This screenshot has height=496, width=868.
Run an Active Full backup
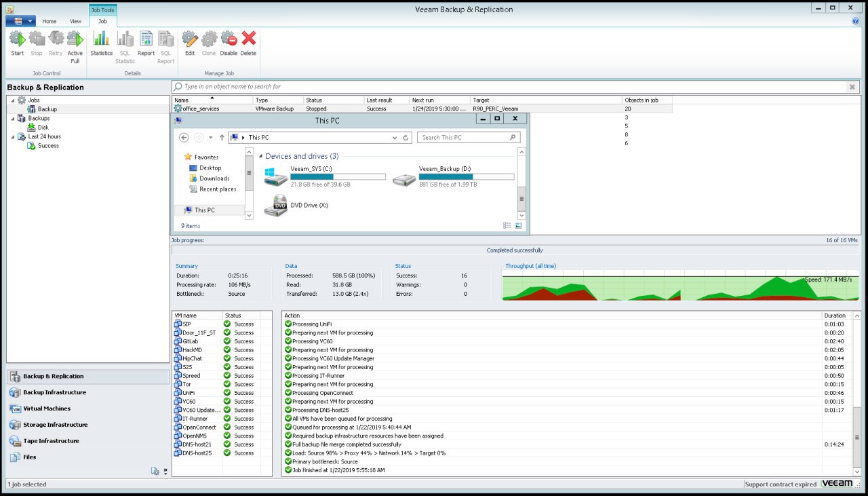coord(75,47)
